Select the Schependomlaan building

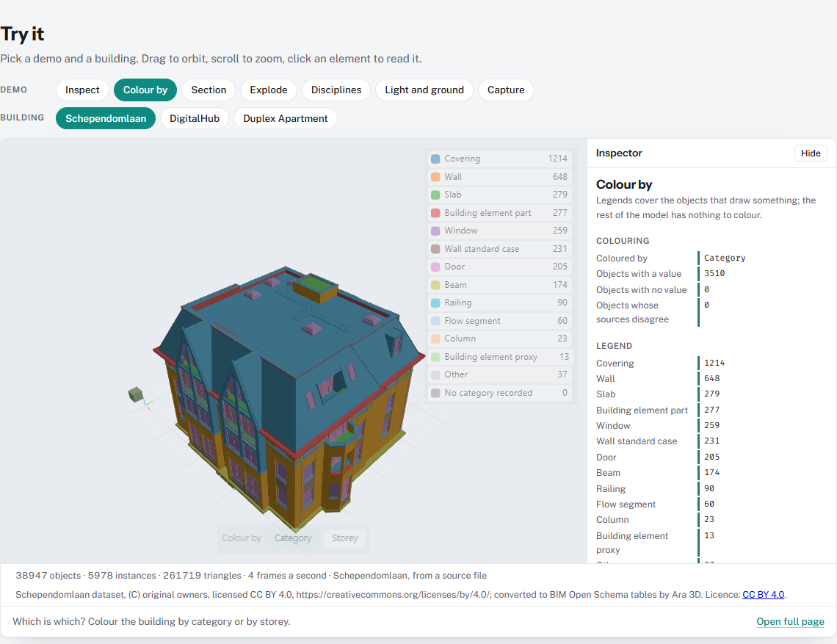(x=106, y=118)
